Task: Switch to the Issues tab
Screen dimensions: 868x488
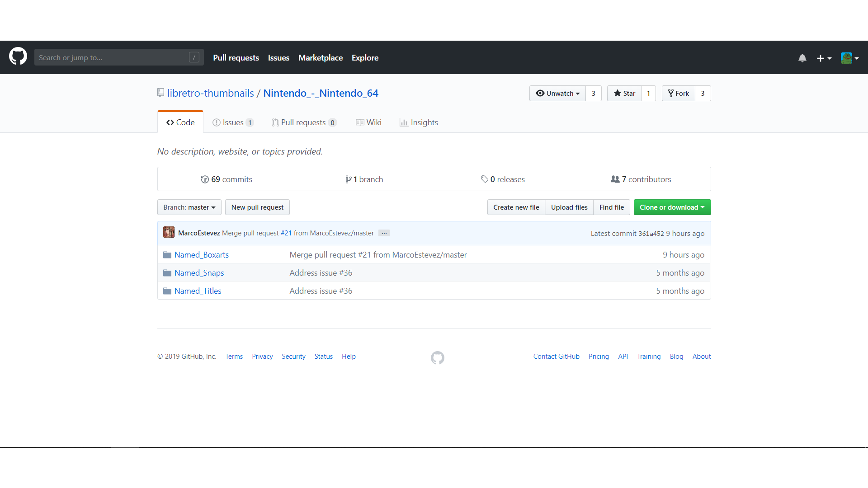Action: (233, 122)
